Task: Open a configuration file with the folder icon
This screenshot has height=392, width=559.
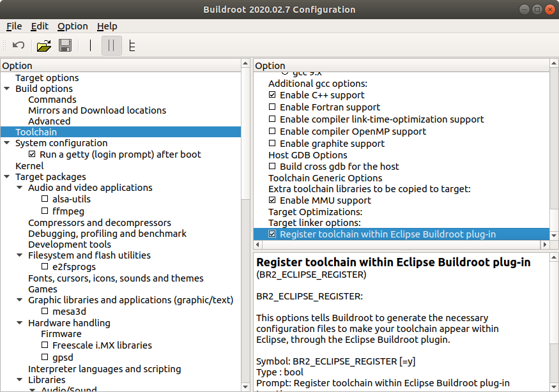Action: [44, 45]
